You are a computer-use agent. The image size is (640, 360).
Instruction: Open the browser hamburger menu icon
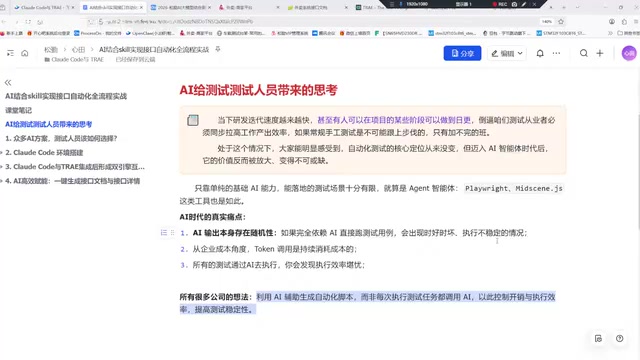click(636, 21)
